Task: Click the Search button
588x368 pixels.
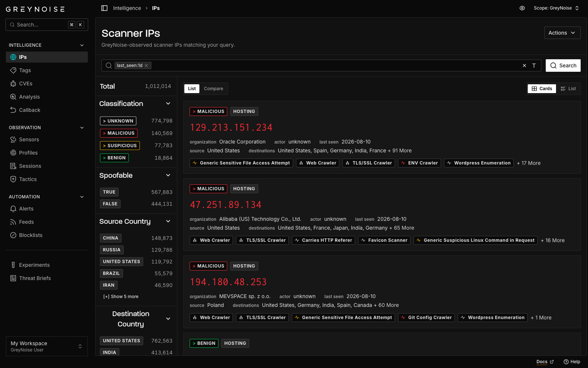Action: coord(563,66)
